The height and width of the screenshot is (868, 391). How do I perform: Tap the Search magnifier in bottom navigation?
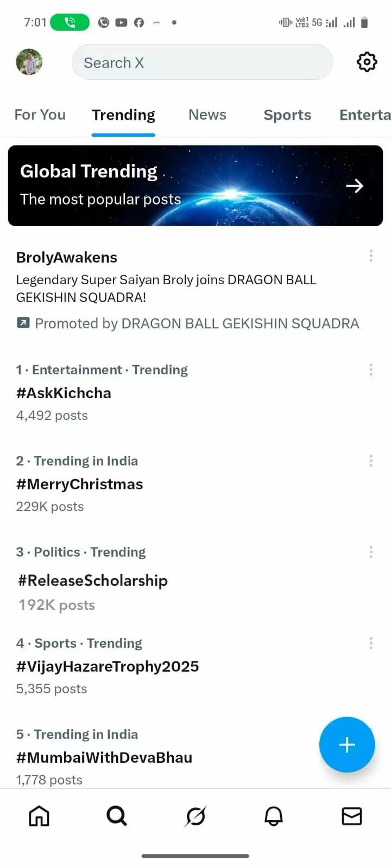point(117,816)
